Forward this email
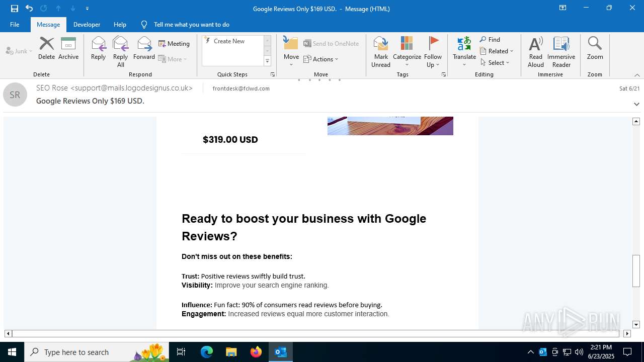Screen dimensions: 644x362 click(144, 48)
